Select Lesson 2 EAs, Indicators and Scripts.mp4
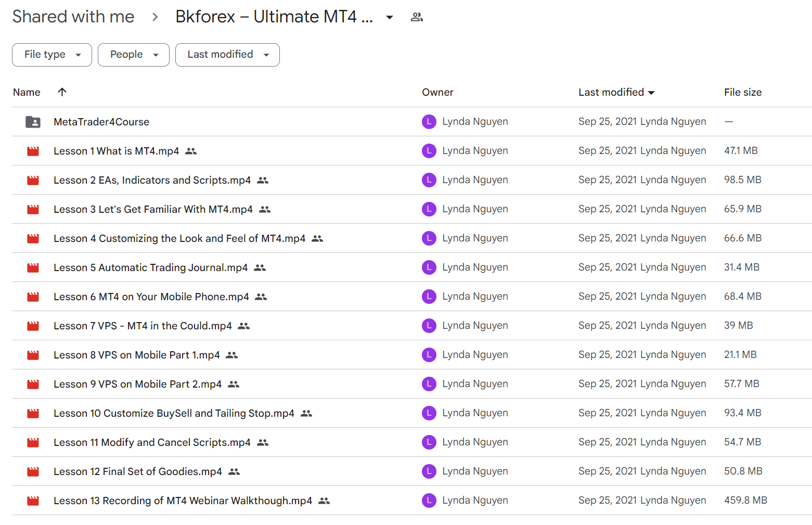 152,180
